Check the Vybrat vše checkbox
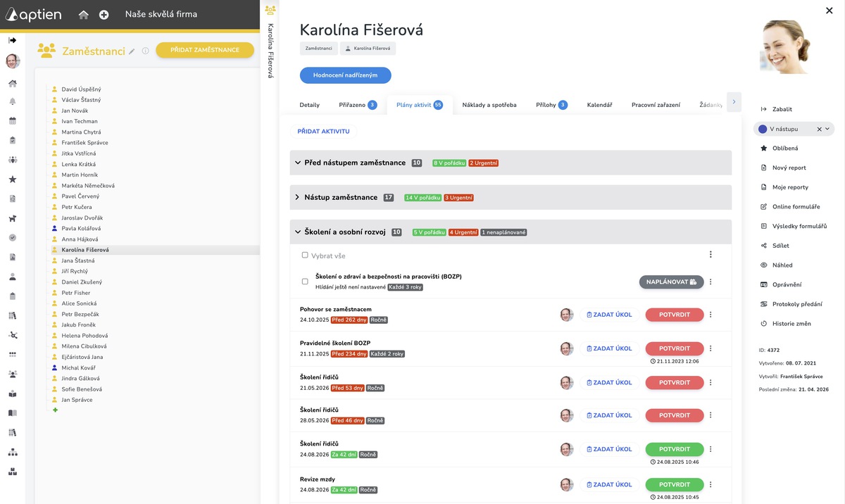The height and width of the screenshot is (504, 845). (305, 256)
